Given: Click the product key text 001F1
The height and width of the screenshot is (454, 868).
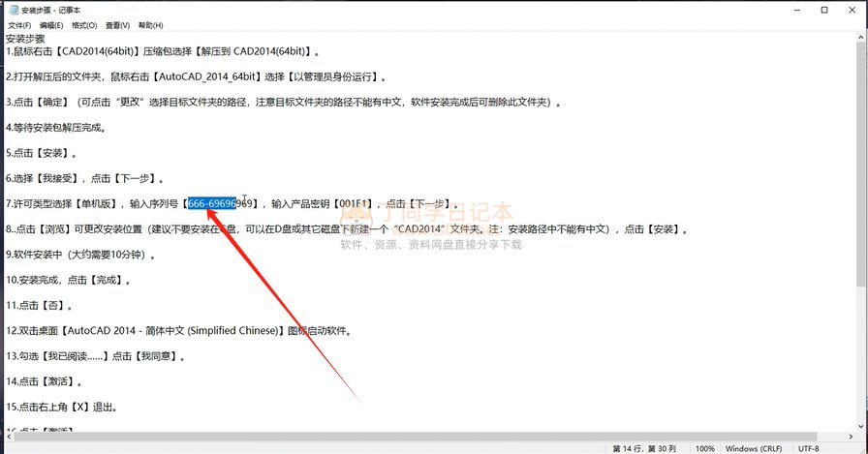Looking at the screenshot, I should point(355,203).
